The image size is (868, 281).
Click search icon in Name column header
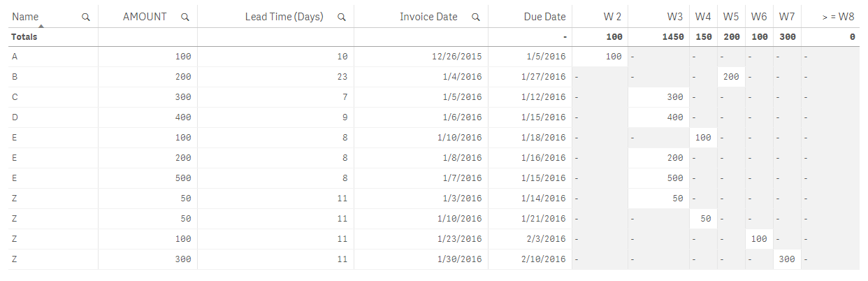tap(86, 17)
